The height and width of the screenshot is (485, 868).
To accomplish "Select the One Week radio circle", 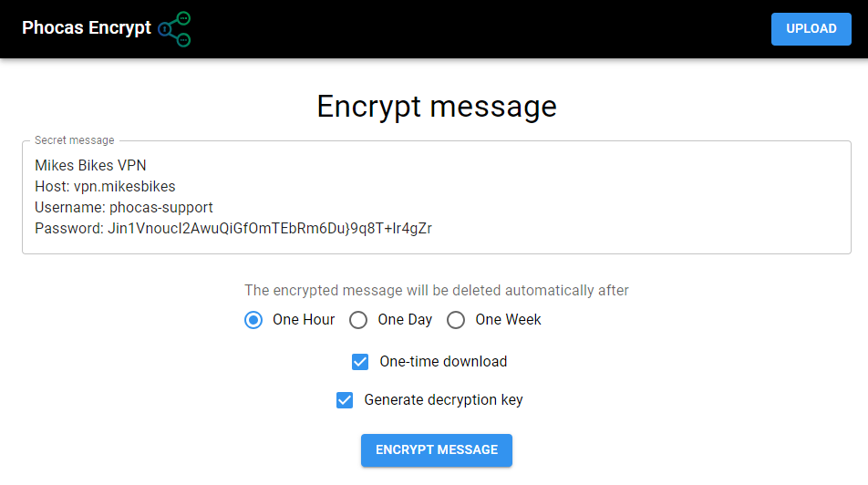I will 456,320.
